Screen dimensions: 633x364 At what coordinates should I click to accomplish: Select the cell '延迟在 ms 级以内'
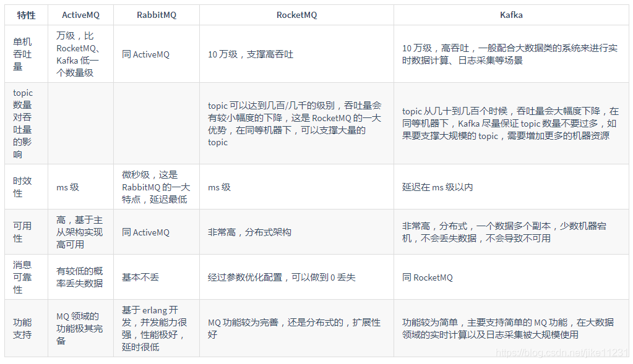(x=511, y=187)
